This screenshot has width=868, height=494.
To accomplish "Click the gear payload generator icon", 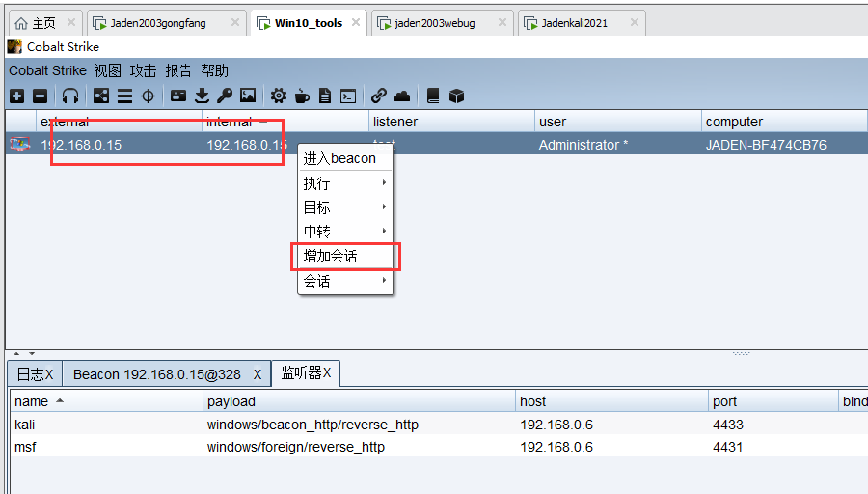I will (x=279, y=96).
